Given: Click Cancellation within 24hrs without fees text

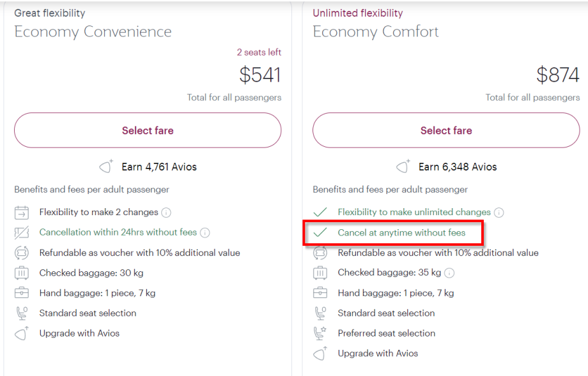Looking at the screenshot, I should pyautogui.click(x=118, y=233).
